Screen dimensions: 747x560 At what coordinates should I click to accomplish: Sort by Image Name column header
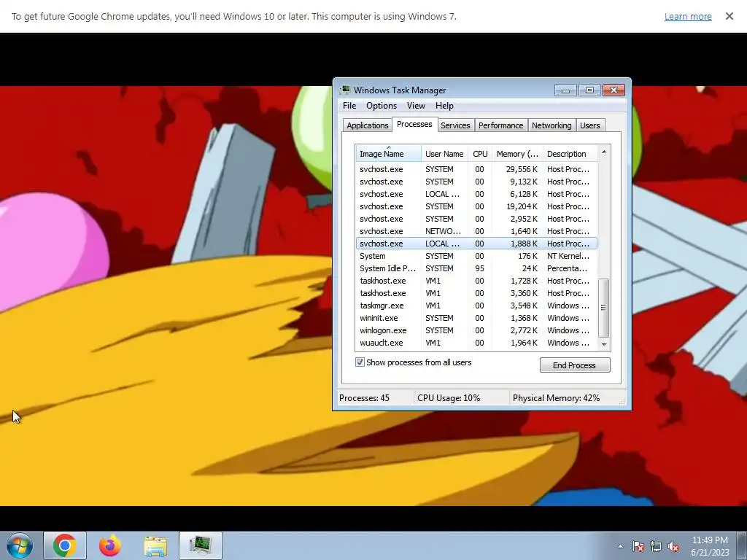coord(388,154)
